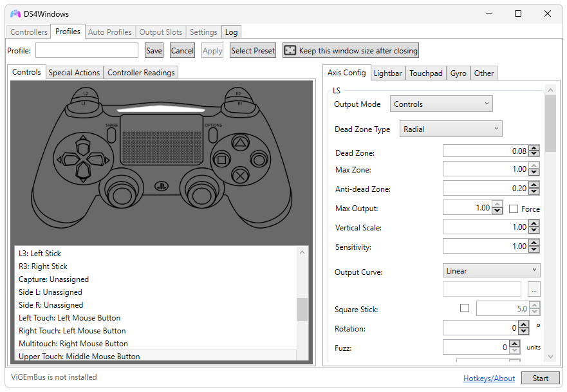Enable the Force max output checkbox
This screenshot has height=392, width=567.
(513, 209)
